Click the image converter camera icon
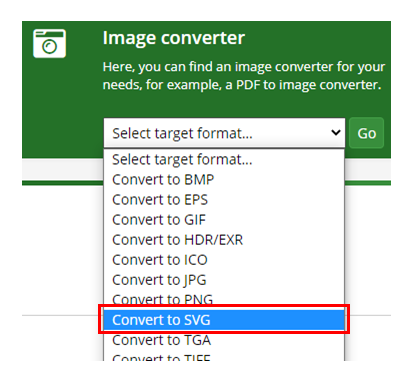Viewport: 412px width, 373px height. point(49,43)
